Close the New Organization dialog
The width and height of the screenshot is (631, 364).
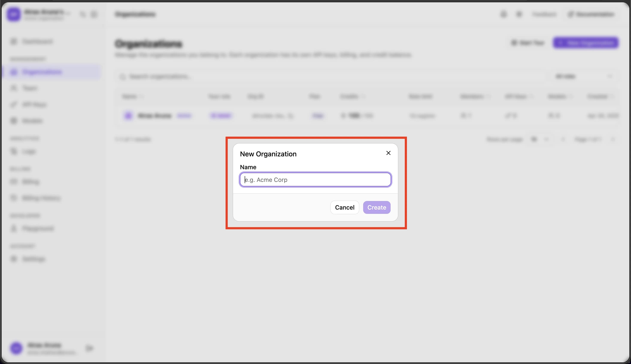point(388,153)
